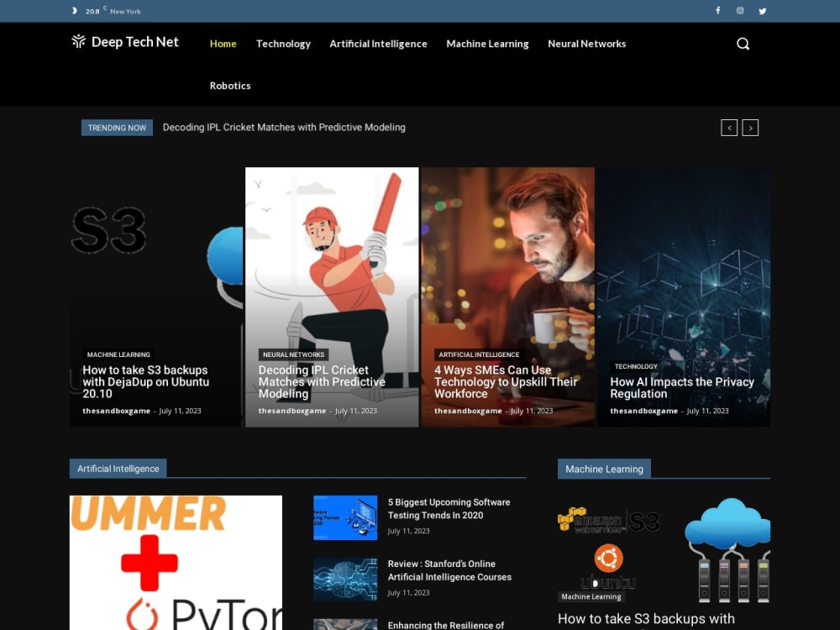Screen dimensions: 840x630
Task: Open the Robotics menu item
Action: (x=230, y=86)
